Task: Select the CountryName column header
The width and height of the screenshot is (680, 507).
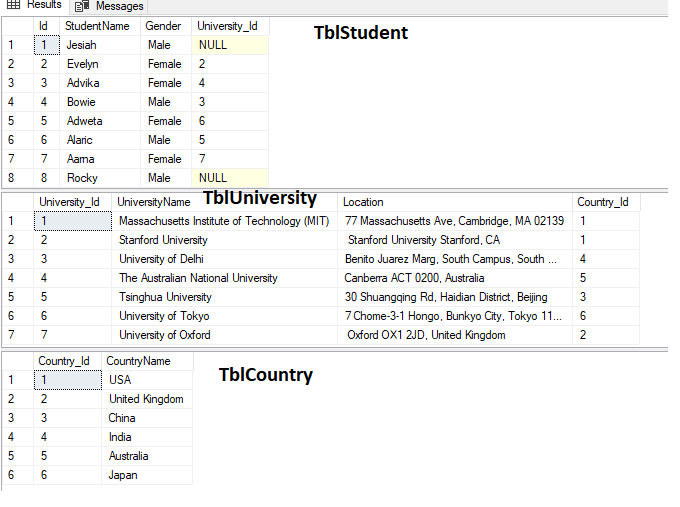Action: 147,361
